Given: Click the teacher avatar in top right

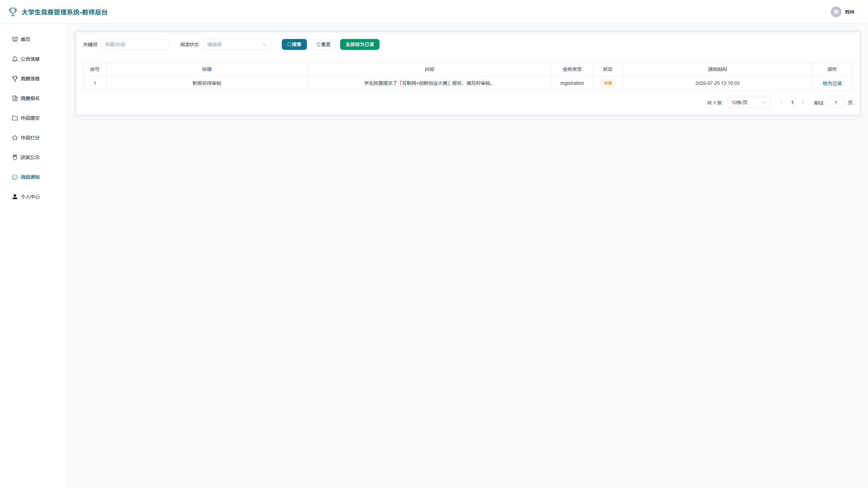Looking at the screenshot, I should point(836,12).
